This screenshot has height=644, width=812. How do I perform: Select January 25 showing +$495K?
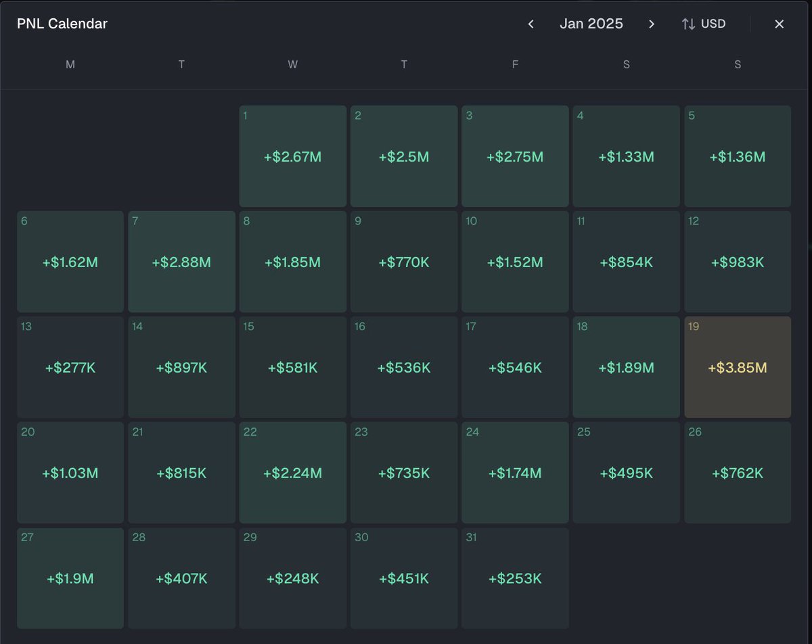pyautogui.click(x=626, y=472)
